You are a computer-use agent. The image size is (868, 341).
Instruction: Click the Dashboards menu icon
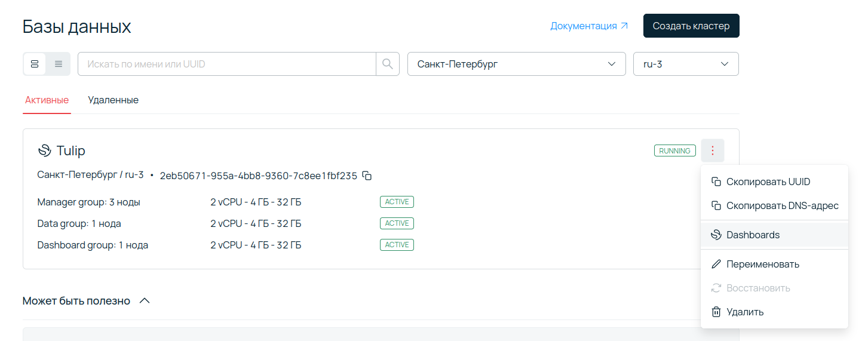click(x=716, y=235)
